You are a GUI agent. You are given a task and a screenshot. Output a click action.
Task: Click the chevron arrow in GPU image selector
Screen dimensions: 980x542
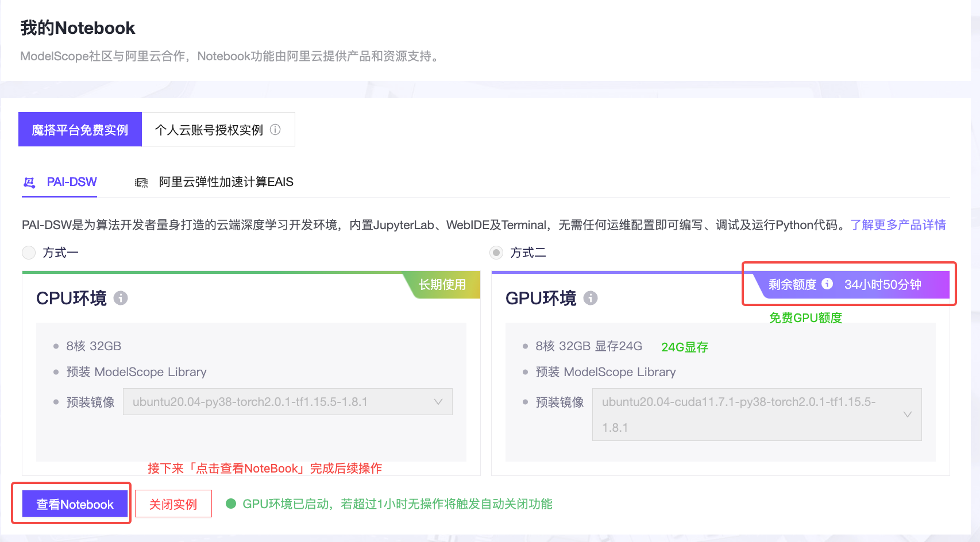click(908, 415)
